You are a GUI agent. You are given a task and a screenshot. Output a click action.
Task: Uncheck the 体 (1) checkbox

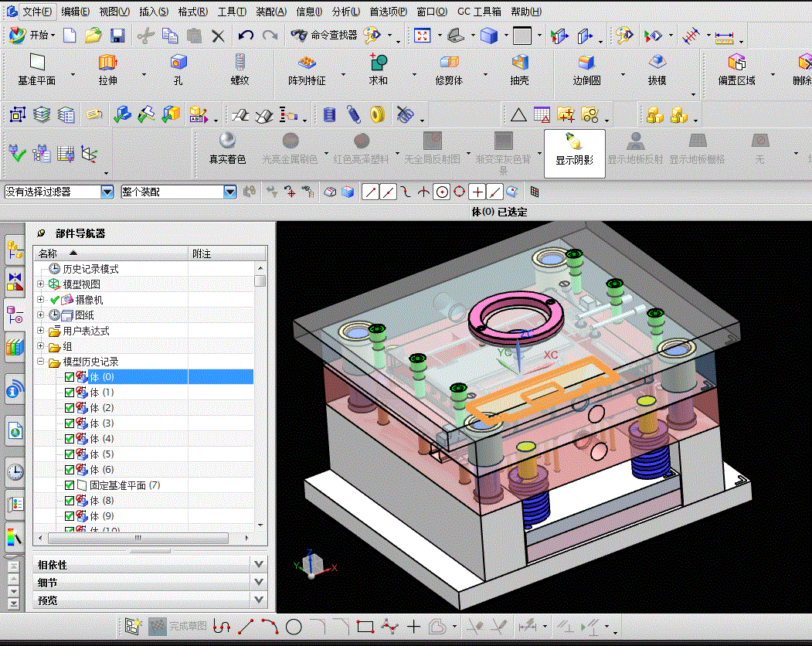click(70, 393)
